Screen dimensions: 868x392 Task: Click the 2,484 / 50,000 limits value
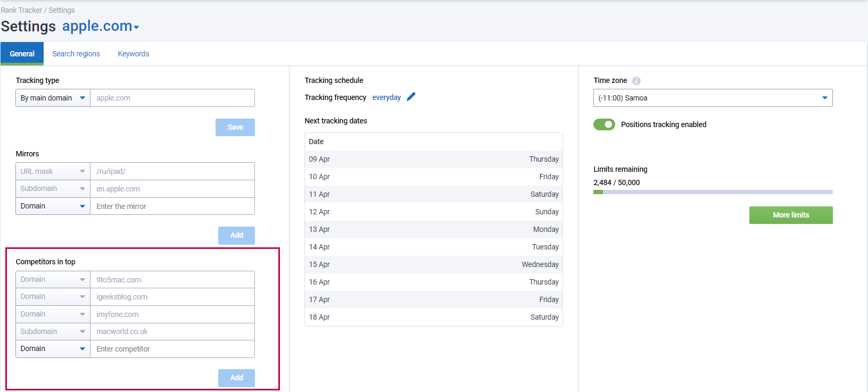point(616,182)
